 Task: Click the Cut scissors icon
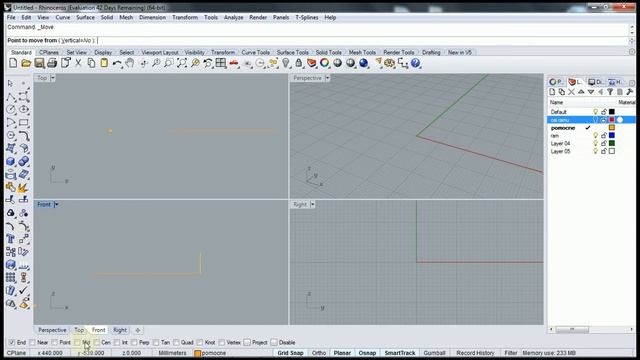[x=78, y=63]
